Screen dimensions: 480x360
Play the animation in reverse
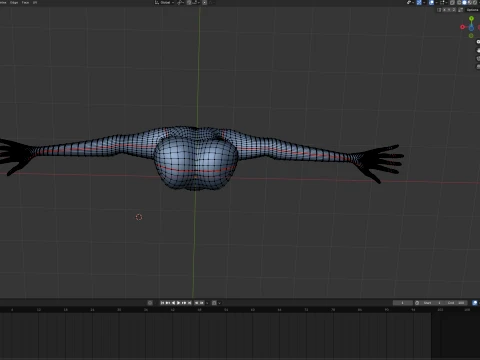(x=173, y=303)
